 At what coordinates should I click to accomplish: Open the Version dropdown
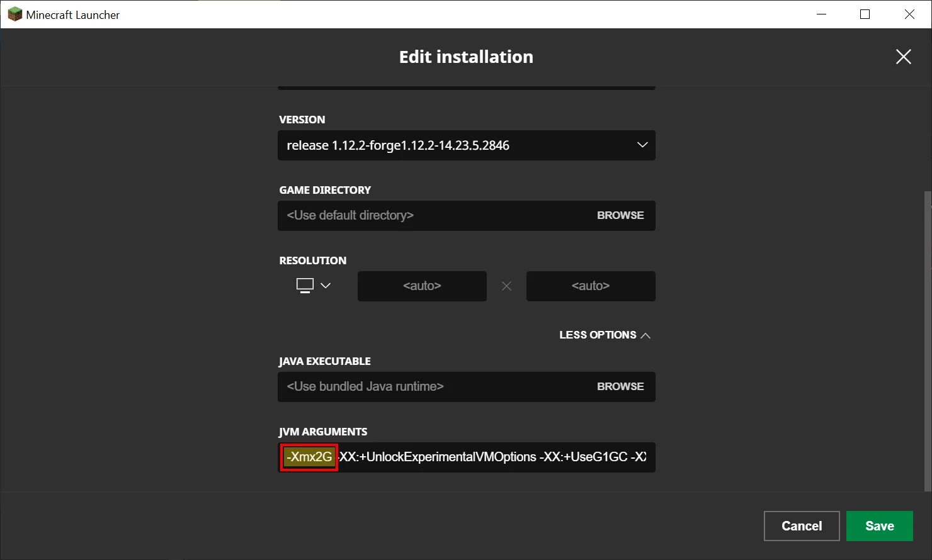click(x=467, y=145)
